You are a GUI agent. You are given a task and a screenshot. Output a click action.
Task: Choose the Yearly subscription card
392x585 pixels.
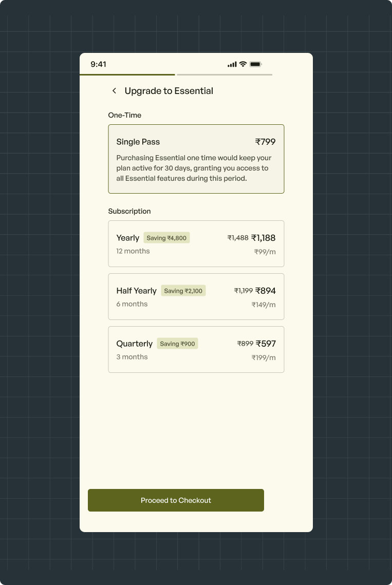pyautogui.click(x=196, y=243)
